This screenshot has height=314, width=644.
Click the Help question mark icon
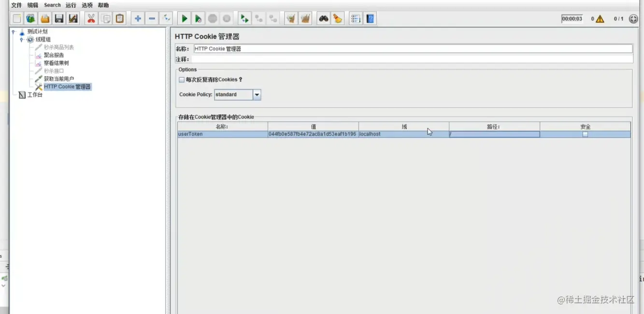[x=370, y=19]
